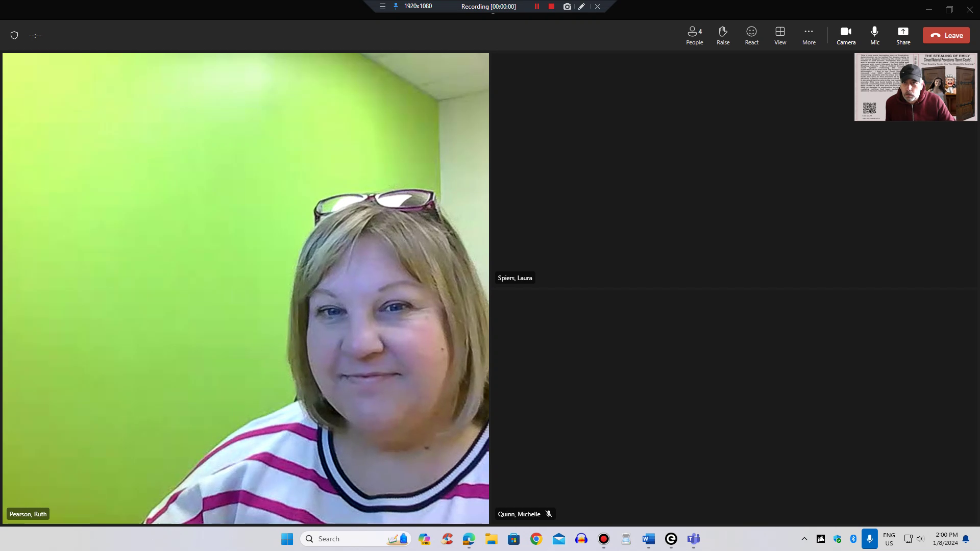The width and height of the screenshot is (980, 551).
Task: Change the meeting View layout
Action: [780, 35]
